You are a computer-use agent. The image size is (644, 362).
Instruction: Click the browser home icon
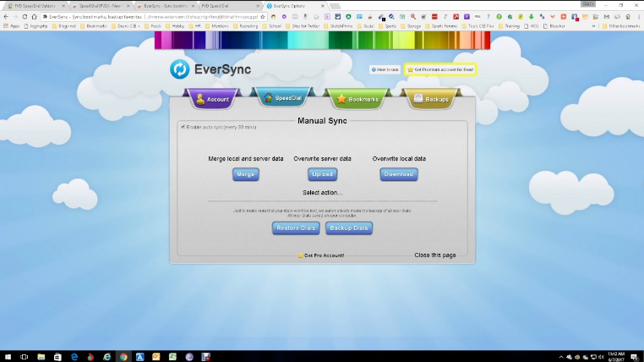click(x=34, y=17)
